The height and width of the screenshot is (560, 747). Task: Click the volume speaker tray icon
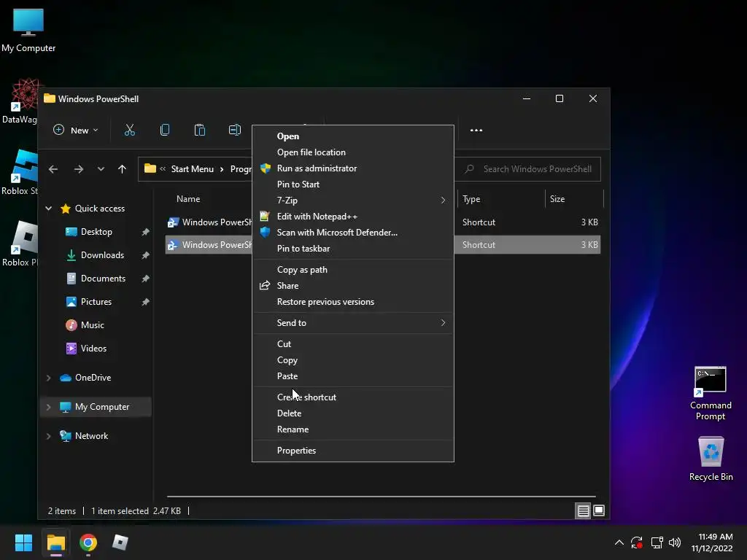coord(675,542)
